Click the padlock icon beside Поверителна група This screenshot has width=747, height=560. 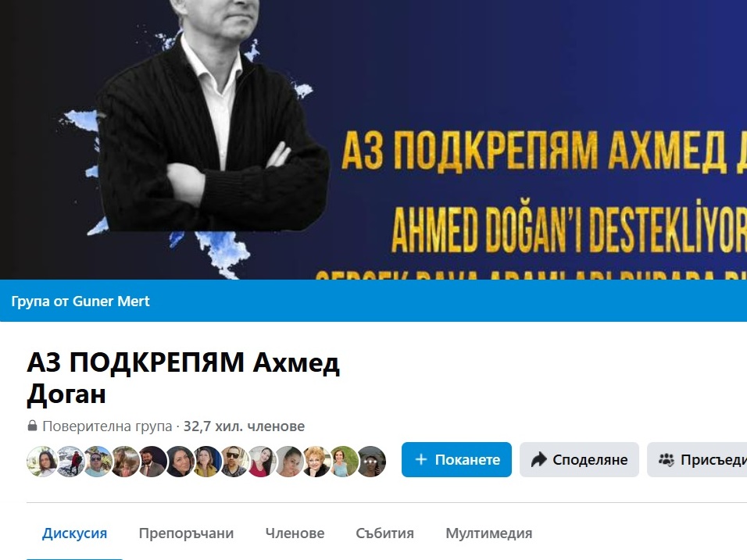click(x=32, y=426)
